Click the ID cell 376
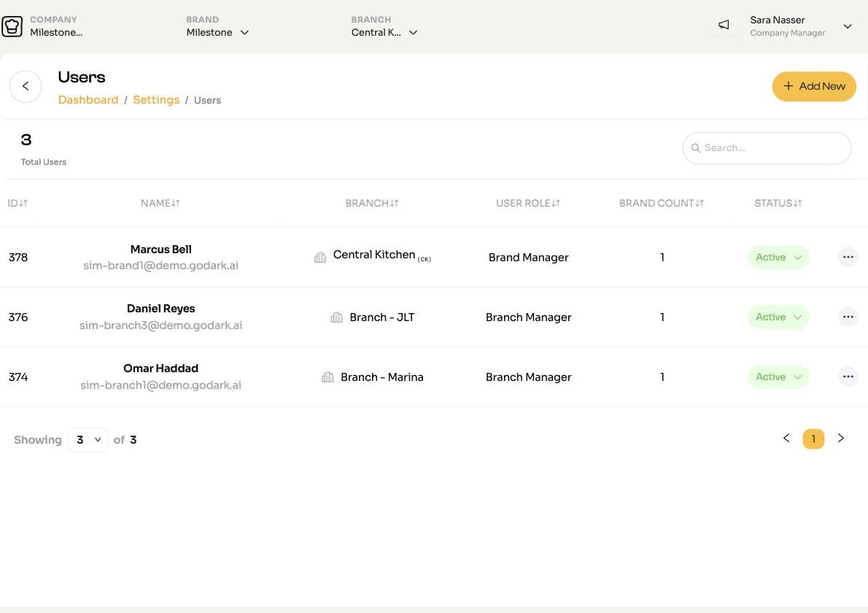868x613 pixels. 18,317
